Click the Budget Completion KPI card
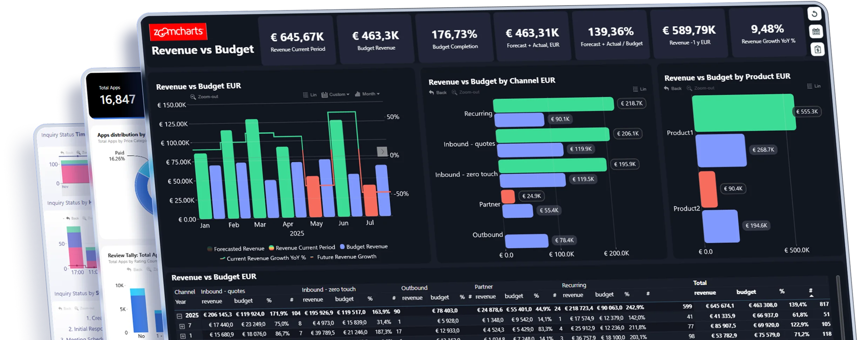Screen dimensions: 868x340 (455, 39)
